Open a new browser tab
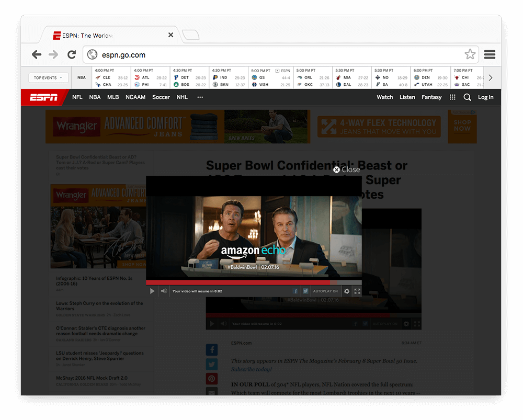Screen dimensions: 523x420 coord(191,35)
